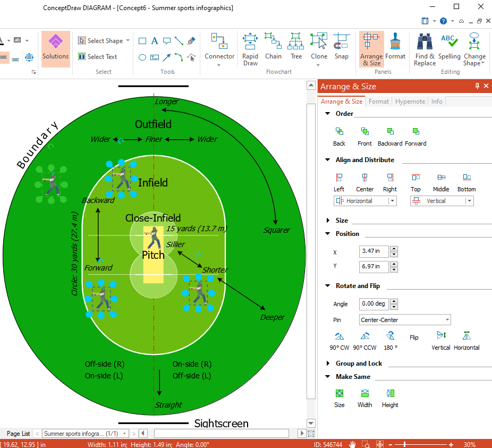The image size is (492, 448).
Task: Select the Text tool
Action: [155, 41]
